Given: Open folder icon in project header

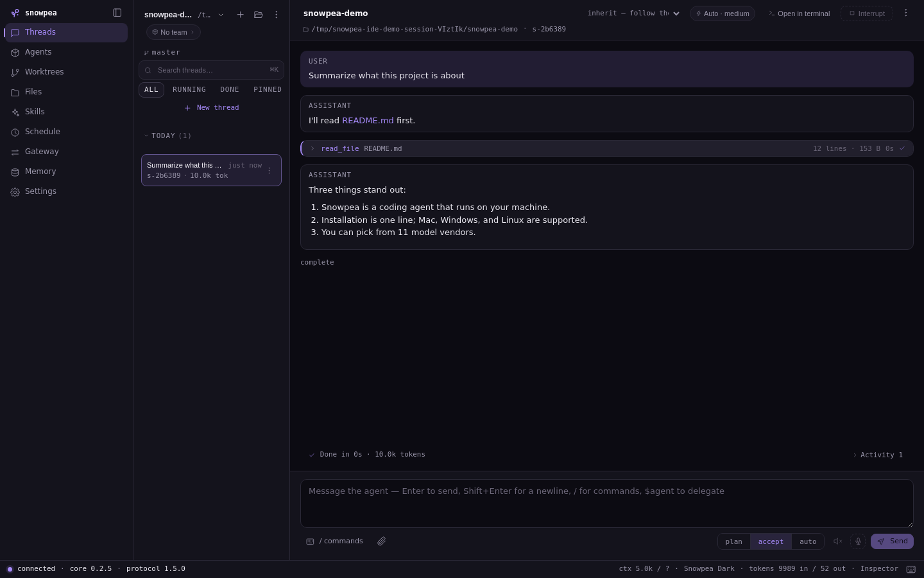Looking at the screenshot, I should coord(258,15).
